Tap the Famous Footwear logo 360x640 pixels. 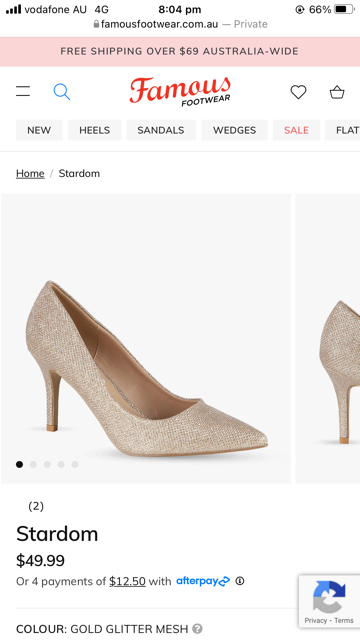pyautogui.click(x=180, y=91)
